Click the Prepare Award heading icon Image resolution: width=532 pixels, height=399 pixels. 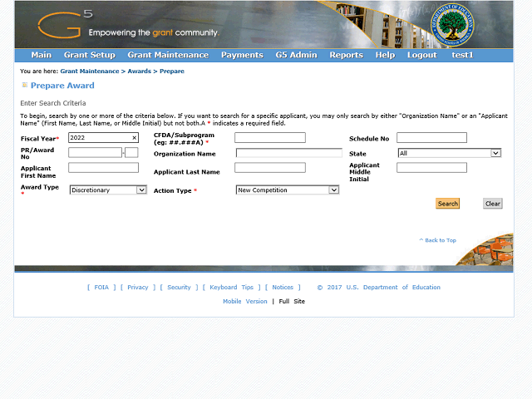click(x=24, y=85)
